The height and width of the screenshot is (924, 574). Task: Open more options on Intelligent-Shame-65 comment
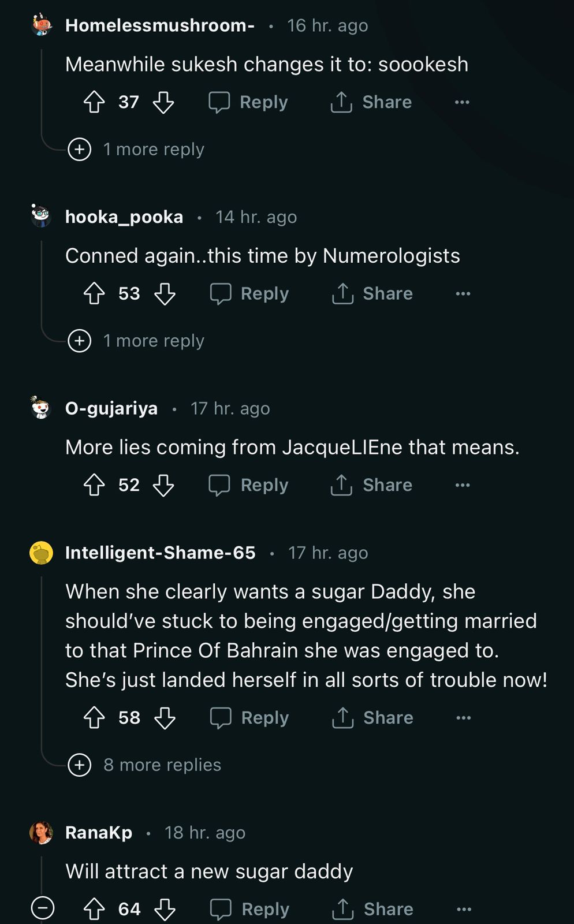click(463, 718)
